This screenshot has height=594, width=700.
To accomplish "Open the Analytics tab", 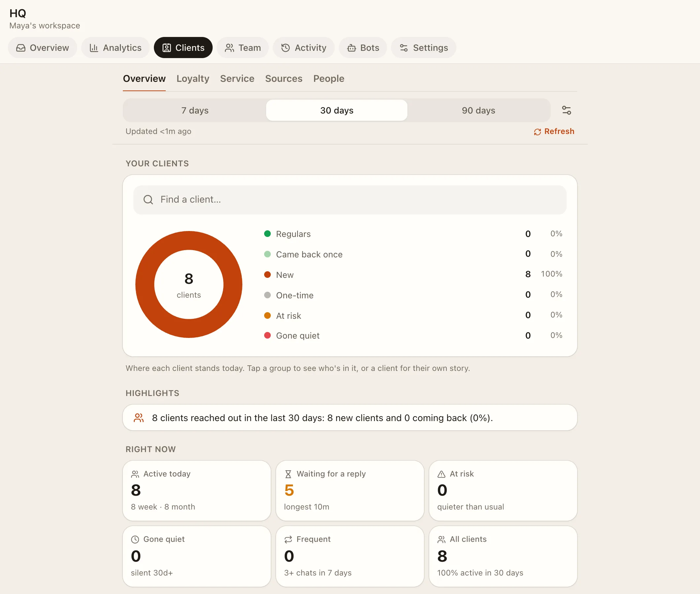I will pos(115,48).
